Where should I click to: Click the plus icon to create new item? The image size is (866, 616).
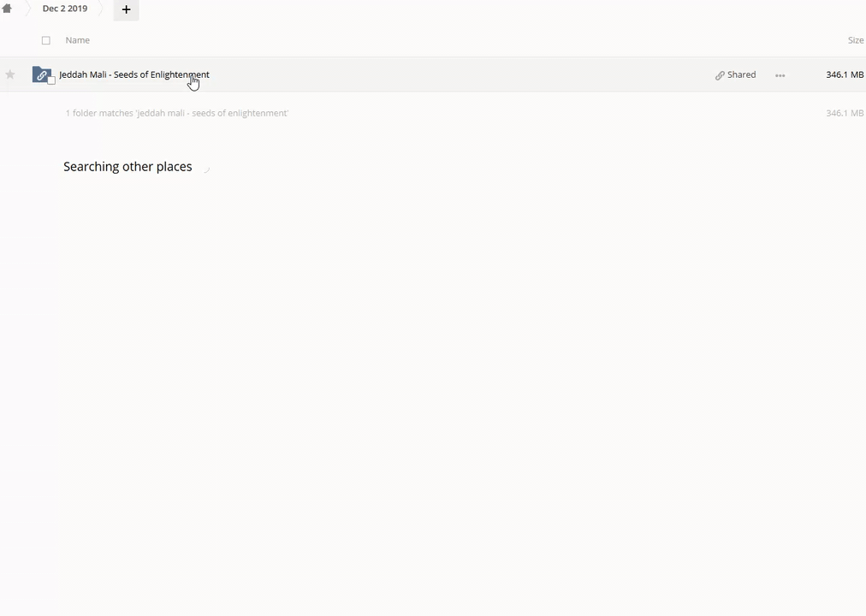[x=126, y=9]
